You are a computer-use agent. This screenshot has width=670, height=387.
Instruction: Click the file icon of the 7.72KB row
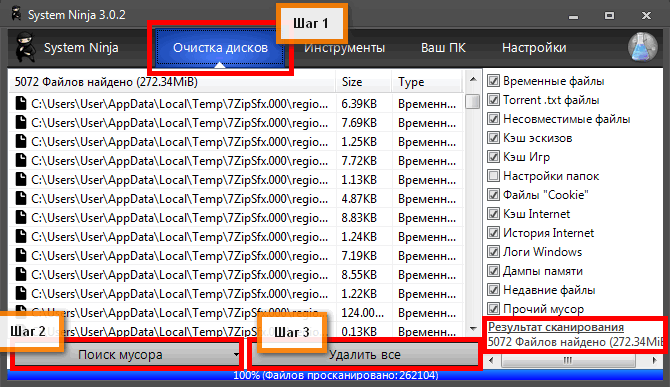point(21,161)
